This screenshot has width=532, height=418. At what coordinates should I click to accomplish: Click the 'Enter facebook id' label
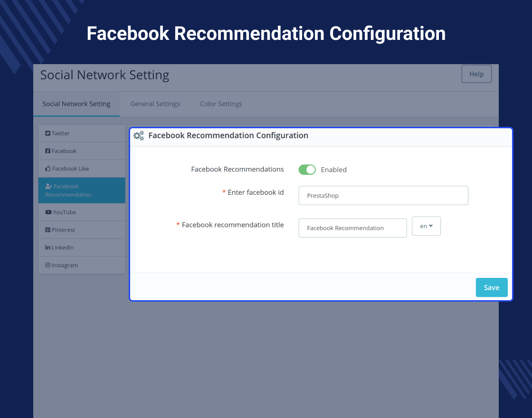(x=256, y=192)
